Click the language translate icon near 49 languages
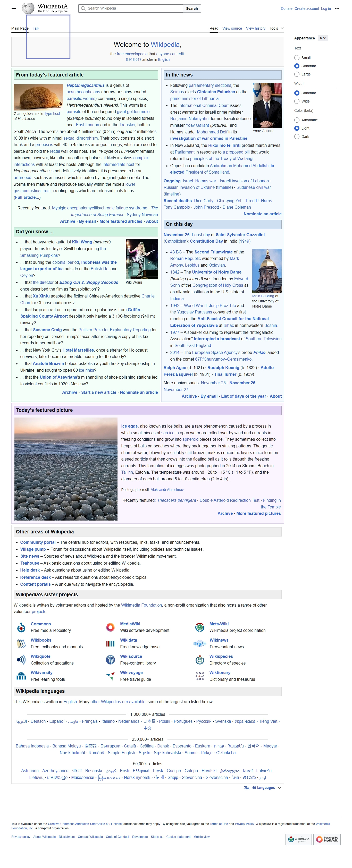Viewport: 352px width, 868px height. 247,788
